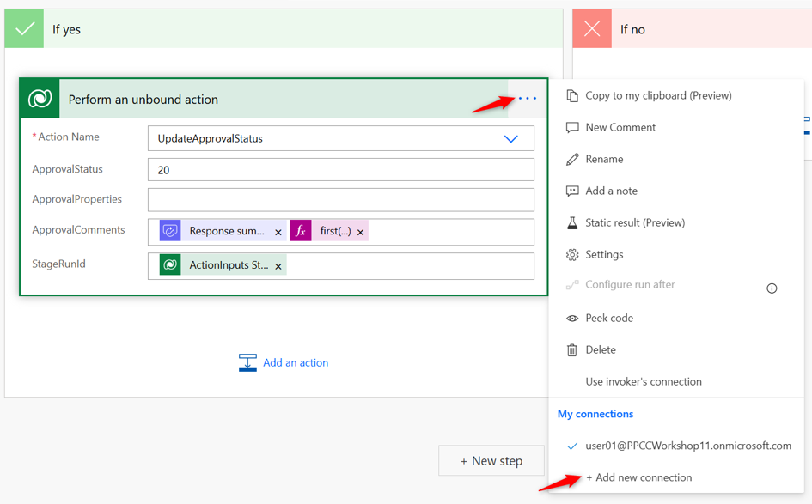The height and width of the screenshot is (504, 812).
Task: Open Peek code from the menu
Action: click(x=608, y=318)
